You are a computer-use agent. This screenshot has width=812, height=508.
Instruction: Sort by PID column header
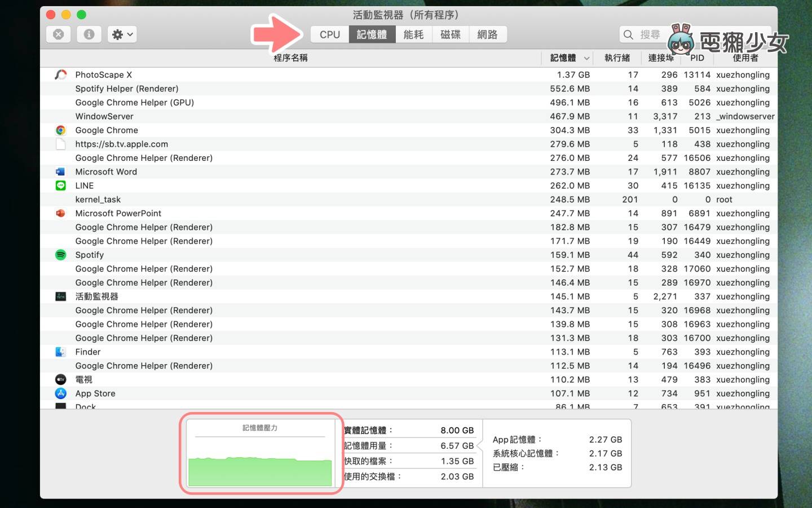pos(697,58)
